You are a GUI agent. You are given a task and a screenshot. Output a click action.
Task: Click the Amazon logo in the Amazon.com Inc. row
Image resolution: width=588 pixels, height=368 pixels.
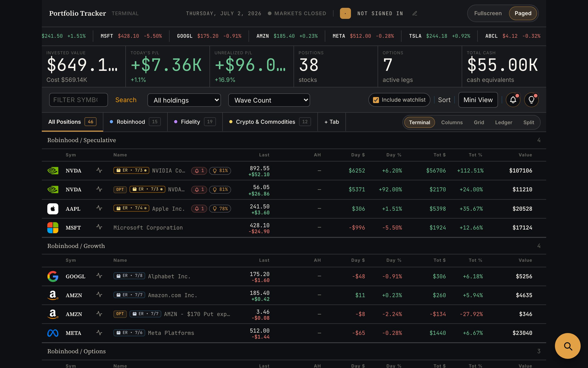tap(53, 295)
